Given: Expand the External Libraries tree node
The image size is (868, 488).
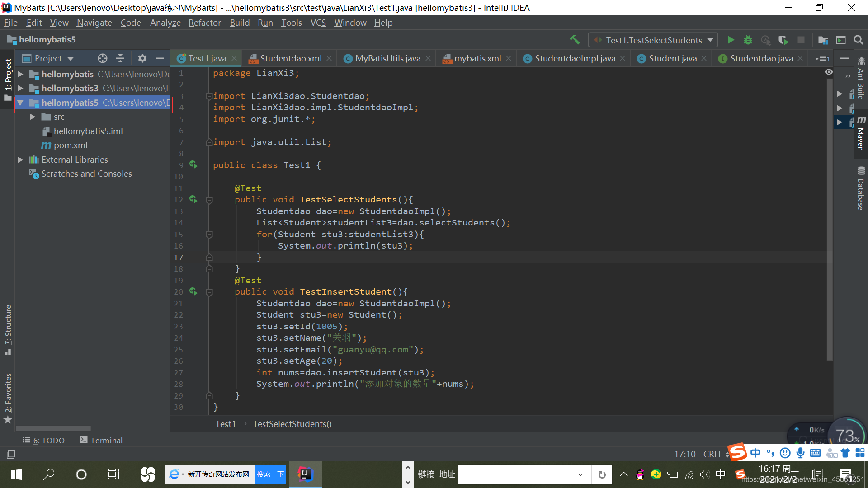Looking at the screenshot, I should pos(22,159).
